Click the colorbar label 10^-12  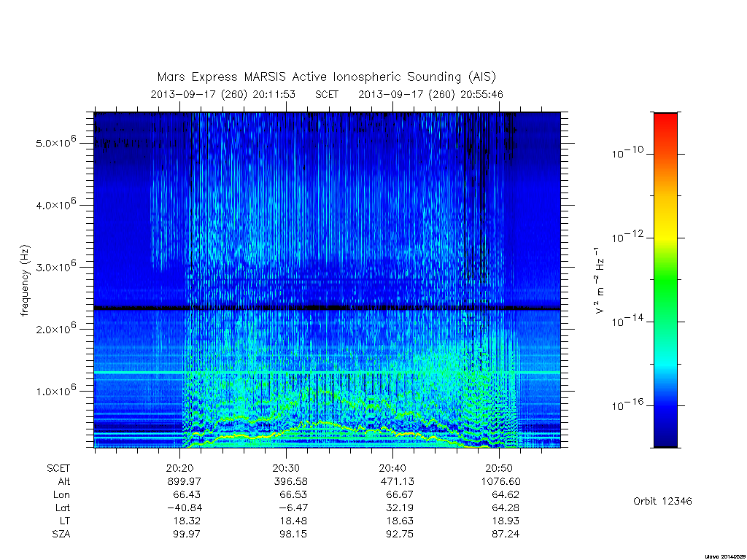pos(627,237)
